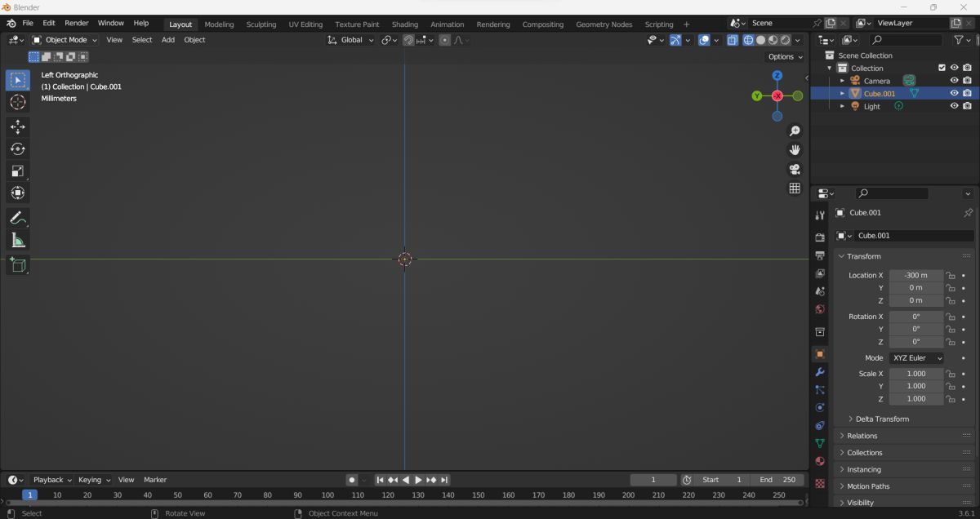
Task: Switch to the Modeling workspace tab
Action: point(219,24)
